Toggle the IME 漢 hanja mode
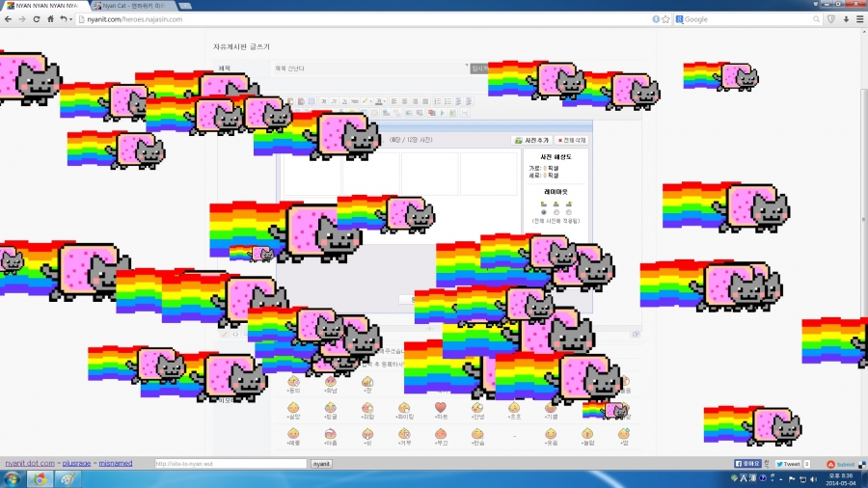Screen dimensions: 868x488 click(x=752, y=478)
